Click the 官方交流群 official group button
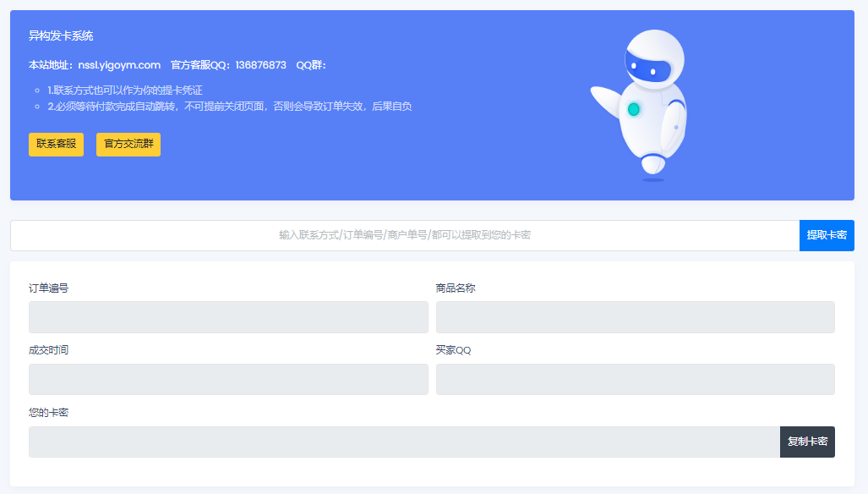 (x=128, y=144)
